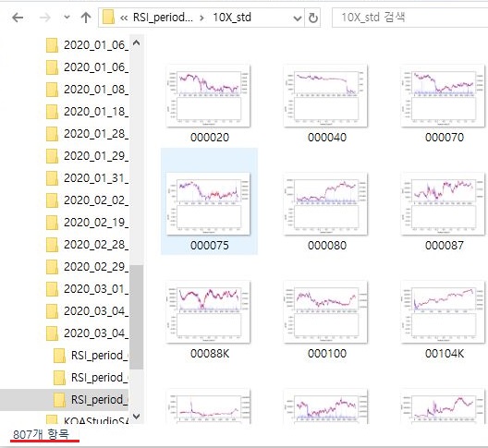
Task: Open the address bar history dropdown
Action: (298, 18)
